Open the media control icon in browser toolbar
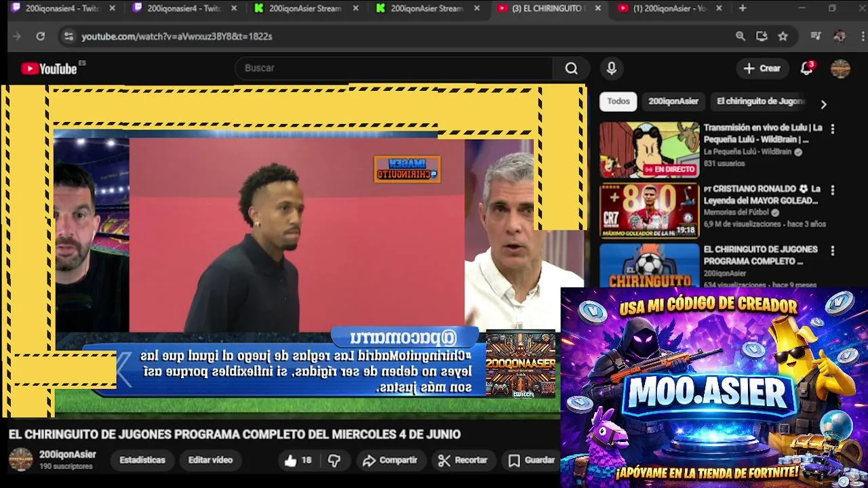The width and height of the screenshot is (868, 488). 816,37
